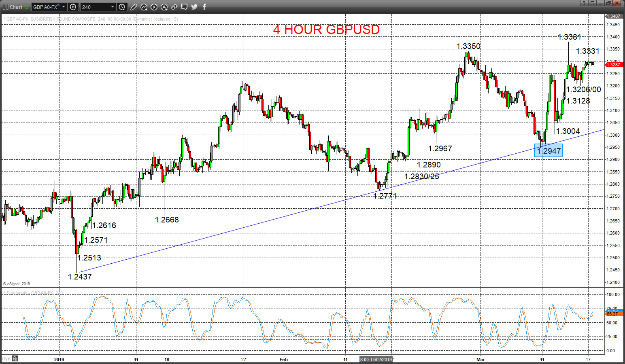
Task: Open the help question mark button
Action: pos(584,3)
